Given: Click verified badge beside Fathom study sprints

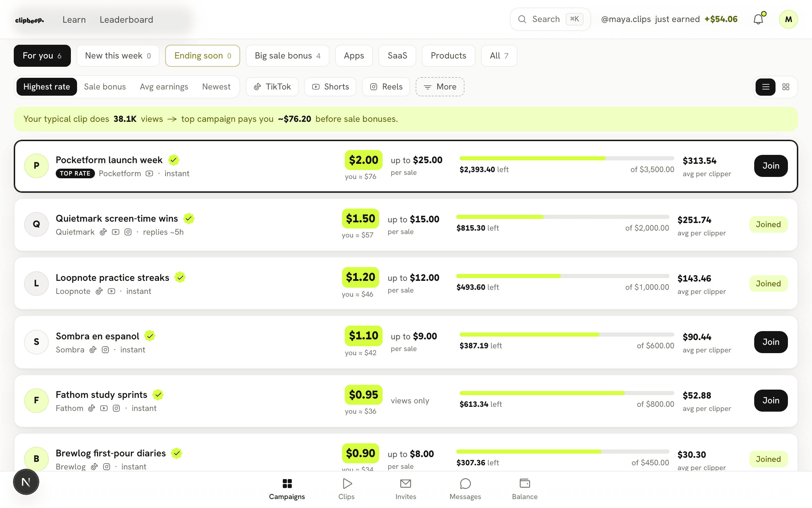Looking at the screenshot, I should point(158,394).
